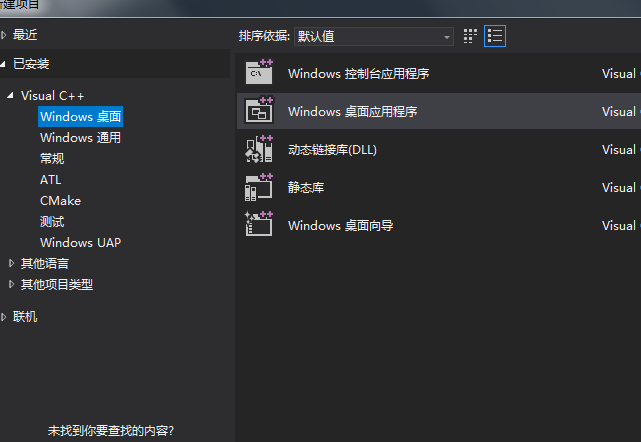Expand the 其他语言 node
The width and height of the screenshot is (641, 442).
(11, 263)
